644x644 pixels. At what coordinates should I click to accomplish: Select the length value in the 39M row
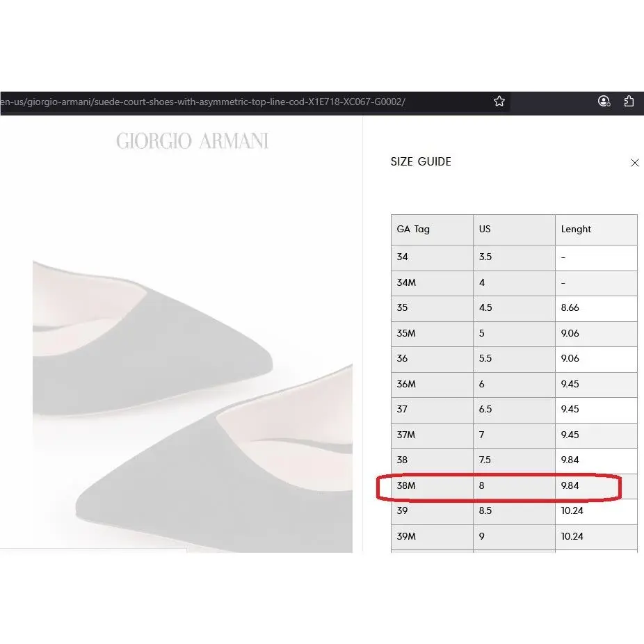(x=596, y=537)
